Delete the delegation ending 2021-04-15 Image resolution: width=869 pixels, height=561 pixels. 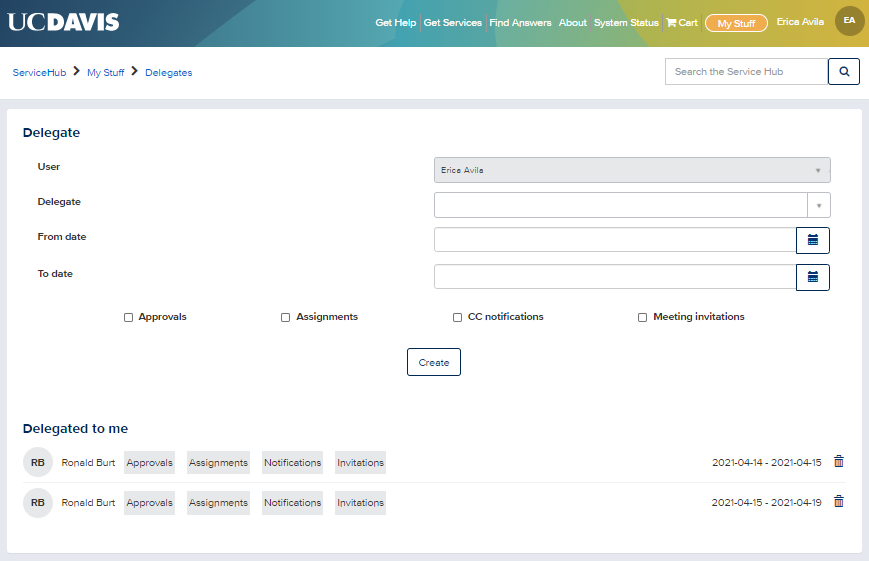pos(839,462)
